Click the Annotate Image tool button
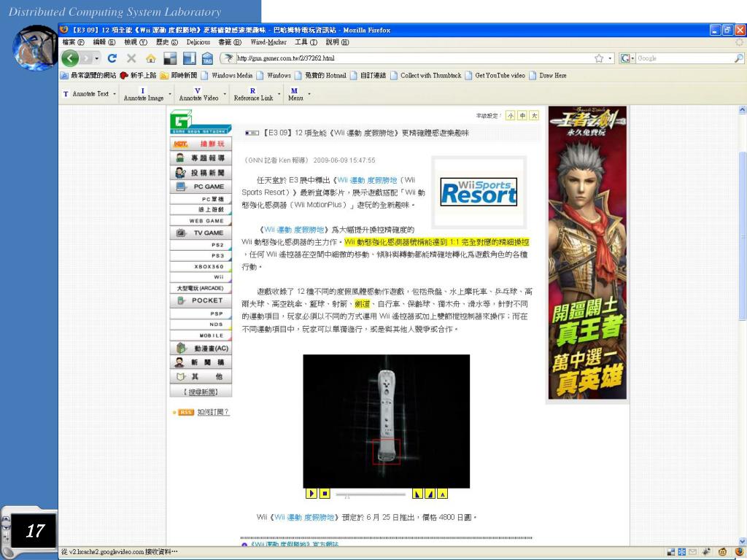 [144, 94]
